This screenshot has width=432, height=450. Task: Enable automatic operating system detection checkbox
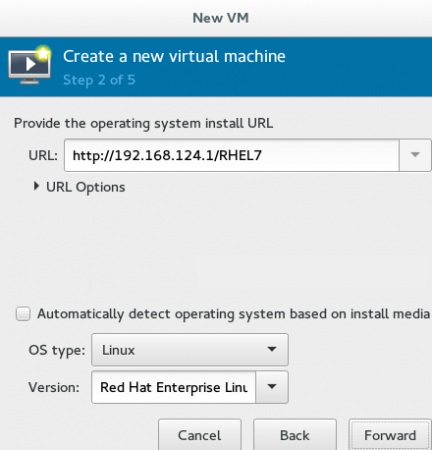click(23, 314)
